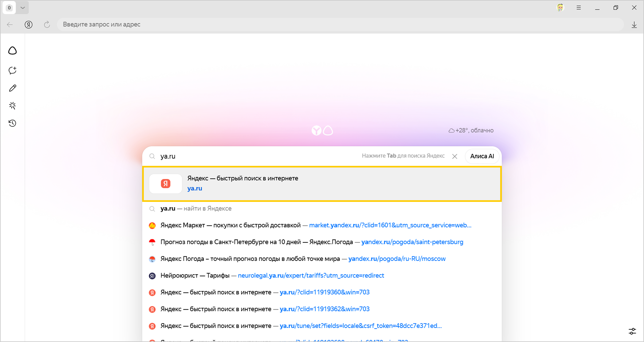Image resolution: width=644 pixels, height=342 pixels.
Task: Click the Yandex logo above search box
Action: point(317,130)
